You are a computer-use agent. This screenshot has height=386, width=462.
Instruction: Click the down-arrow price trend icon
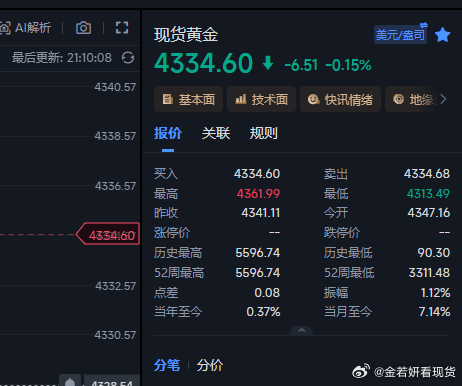[x=268, y=63]
